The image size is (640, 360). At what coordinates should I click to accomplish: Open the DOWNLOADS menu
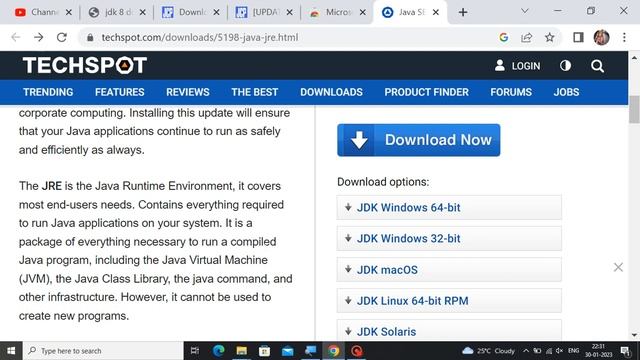tap(331, 92)
